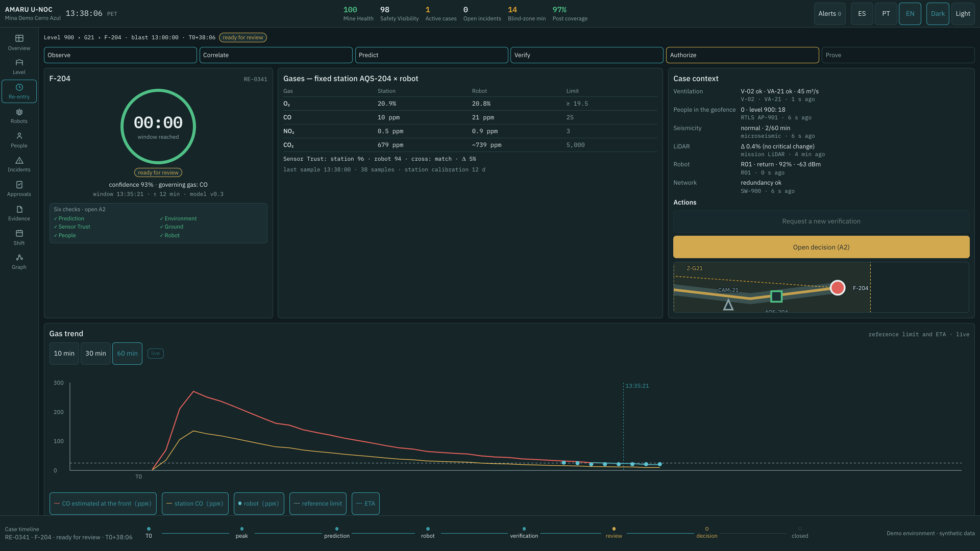980x551 pixels.
Task: Open the Overview sidebar icon
Action: coord(19,42)
